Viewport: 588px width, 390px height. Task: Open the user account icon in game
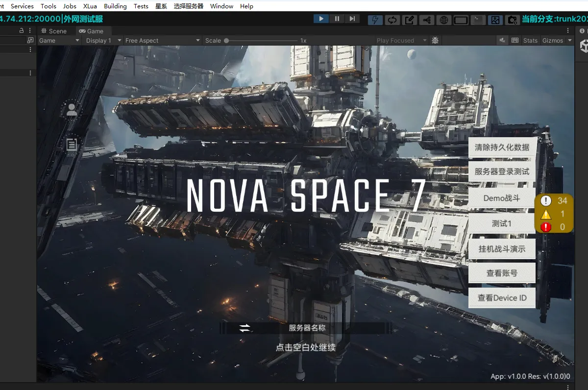pyautogui.click(x=72, y=110)
